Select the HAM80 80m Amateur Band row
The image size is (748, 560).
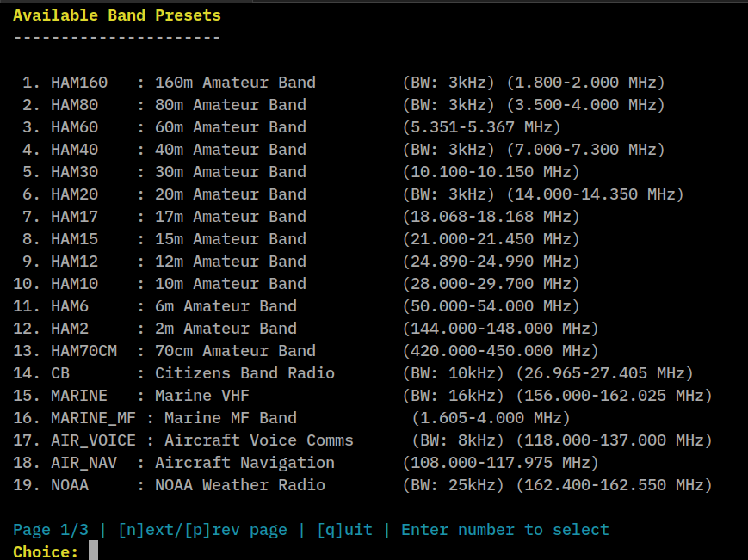343,105
